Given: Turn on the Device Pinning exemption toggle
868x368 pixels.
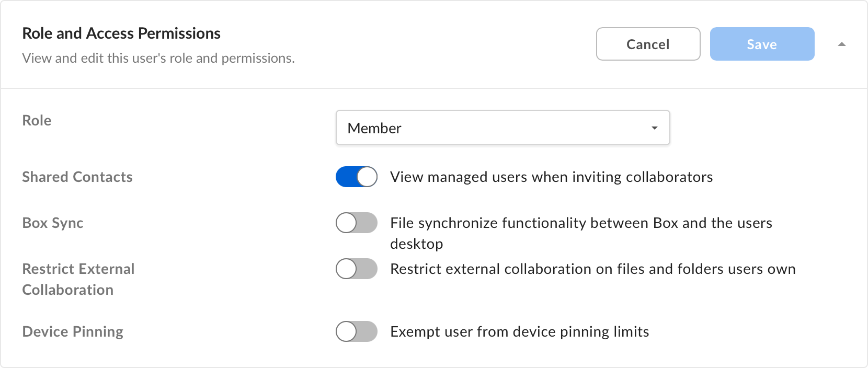Looking at the screenshot, I should point(356,331).
